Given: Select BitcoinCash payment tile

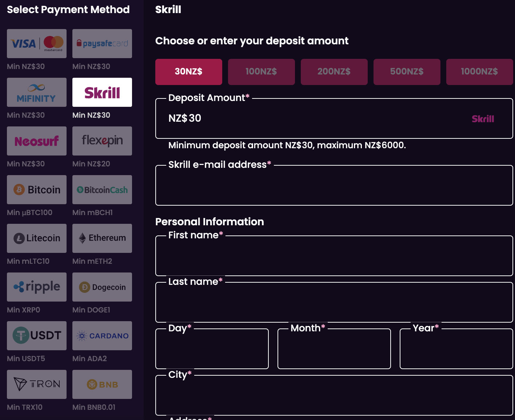Looking at the screenshot, I should (x=102, y=190).
